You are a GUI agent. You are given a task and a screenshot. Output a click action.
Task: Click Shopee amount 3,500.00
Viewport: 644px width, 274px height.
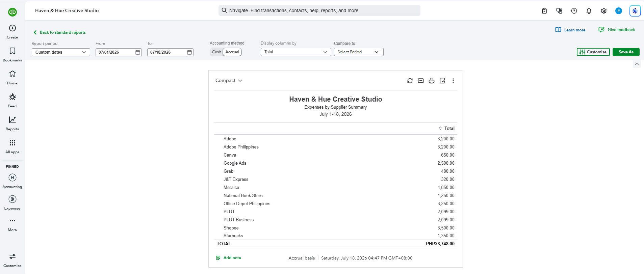click(x=446, y=228)
